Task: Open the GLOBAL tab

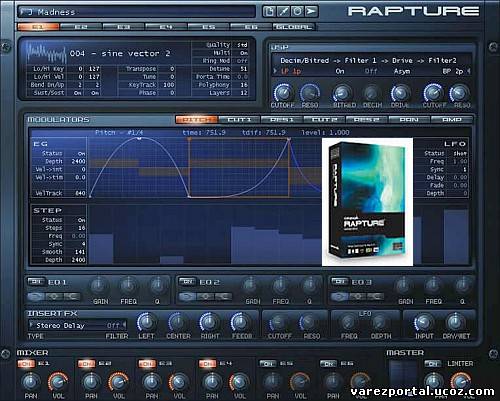Action: (293, 27)
